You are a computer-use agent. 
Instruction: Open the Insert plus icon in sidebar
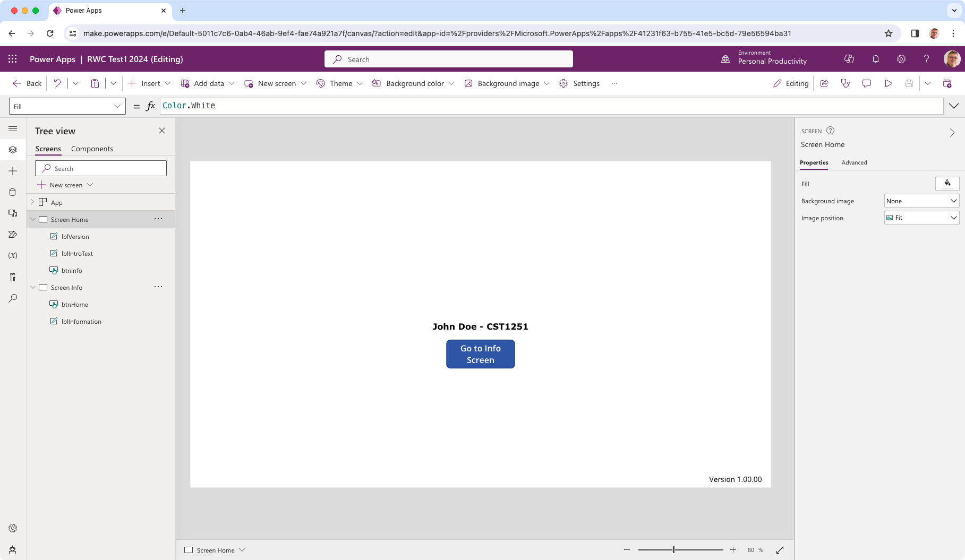click(x=13, y=171)
